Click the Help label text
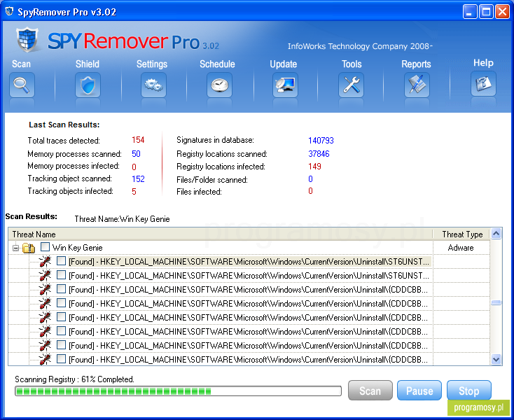This screenshot has width=514, height=420. pos(483,63)
